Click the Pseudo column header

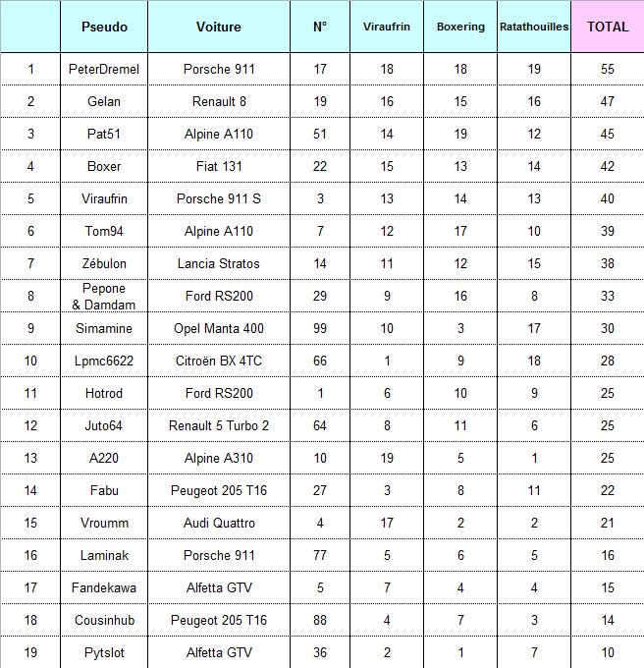point(104,27)
